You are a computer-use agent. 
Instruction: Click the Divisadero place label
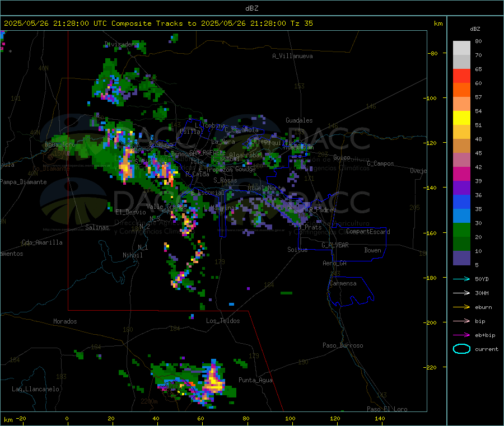[x=122, y=44]
